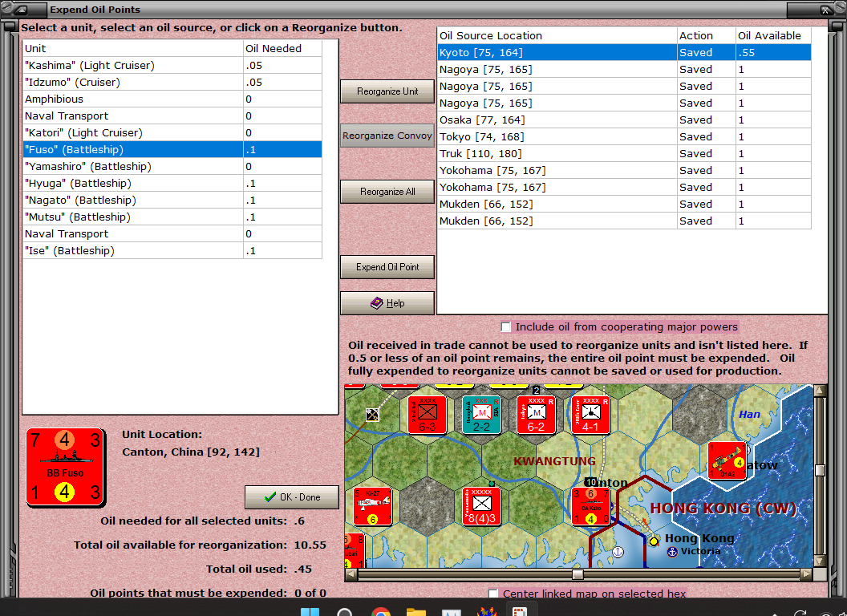Open File Explorer from taskbar
Screen dimensions: 847x616
pos(416,612)
